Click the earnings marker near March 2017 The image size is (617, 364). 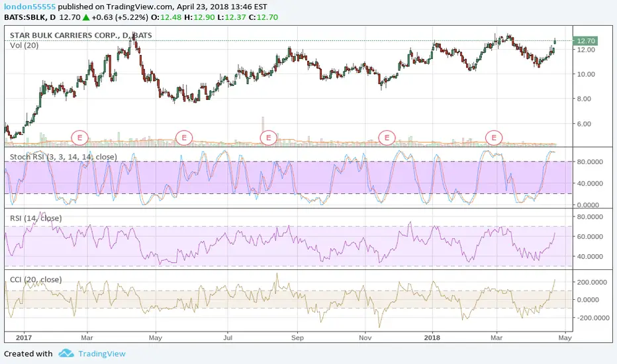coord(80,138)
